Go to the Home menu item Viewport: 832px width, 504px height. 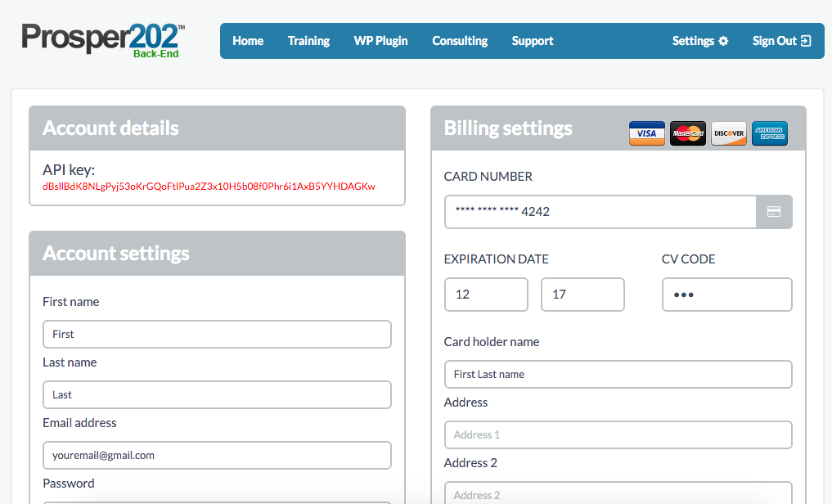(248, 41)
